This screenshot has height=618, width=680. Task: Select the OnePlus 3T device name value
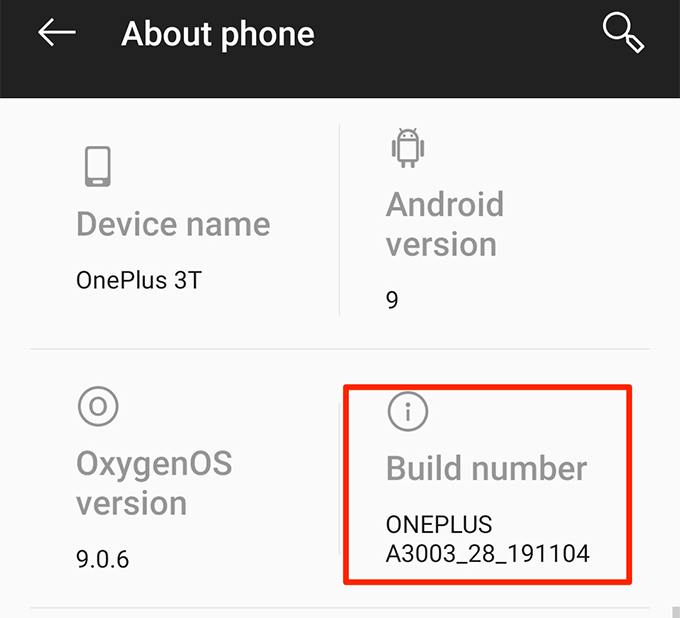click(x=139, y=280)
